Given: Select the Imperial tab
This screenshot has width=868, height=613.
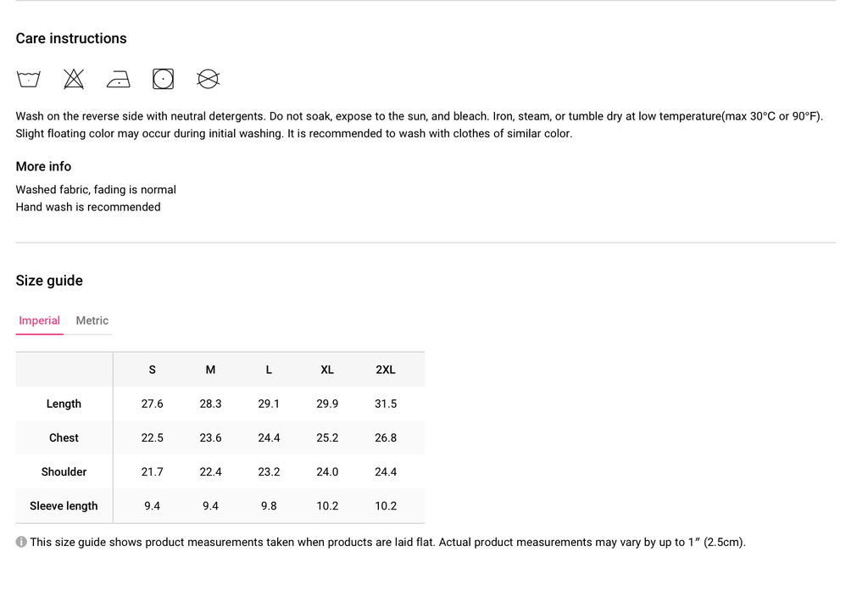Looking at the screenshot, I should [39, 320].
